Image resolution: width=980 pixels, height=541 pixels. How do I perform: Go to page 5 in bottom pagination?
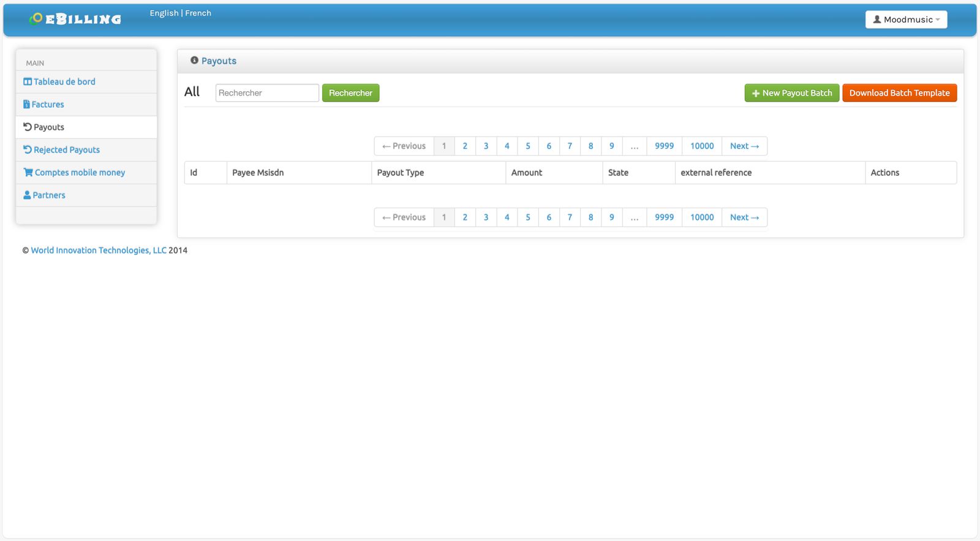pos(528,217)
